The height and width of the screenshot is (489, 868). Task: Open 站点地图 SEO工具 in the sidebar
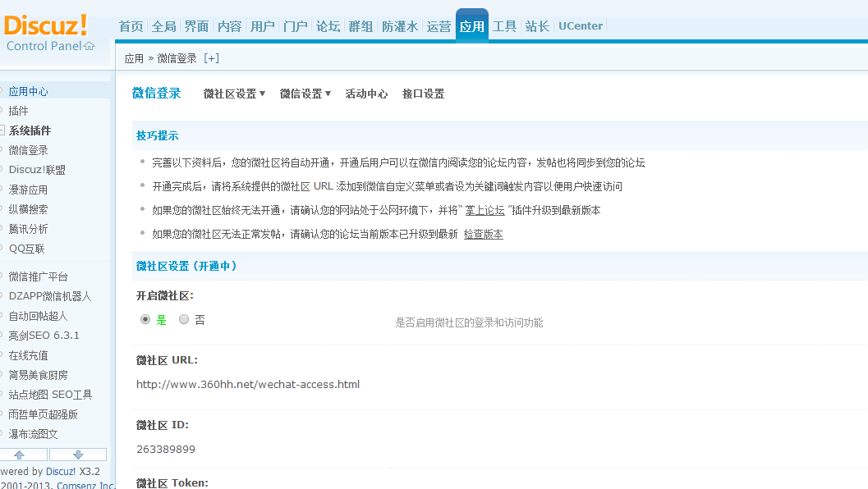click(50, 395)
